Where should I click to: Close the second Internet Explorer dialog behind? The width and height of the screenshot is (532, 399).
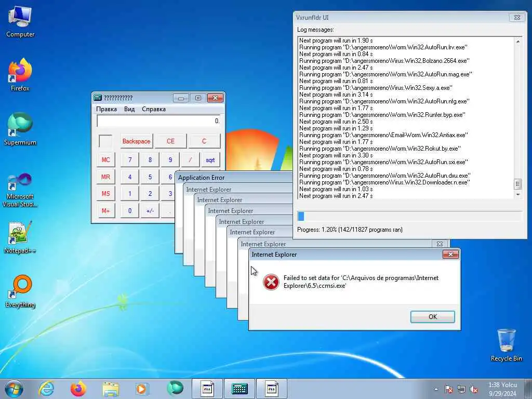click(440, 244)
